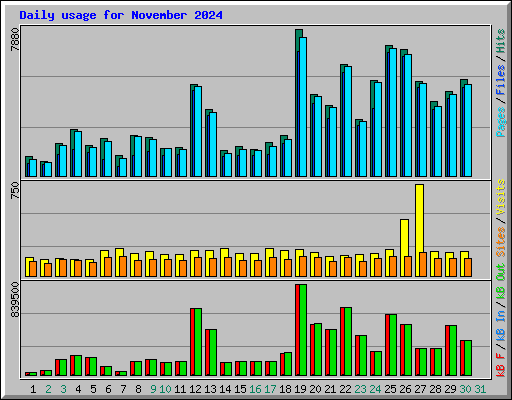Click day 22 on the x-axis
The height and width of the screenshot is (400, 512).
(x=345, y=389)
